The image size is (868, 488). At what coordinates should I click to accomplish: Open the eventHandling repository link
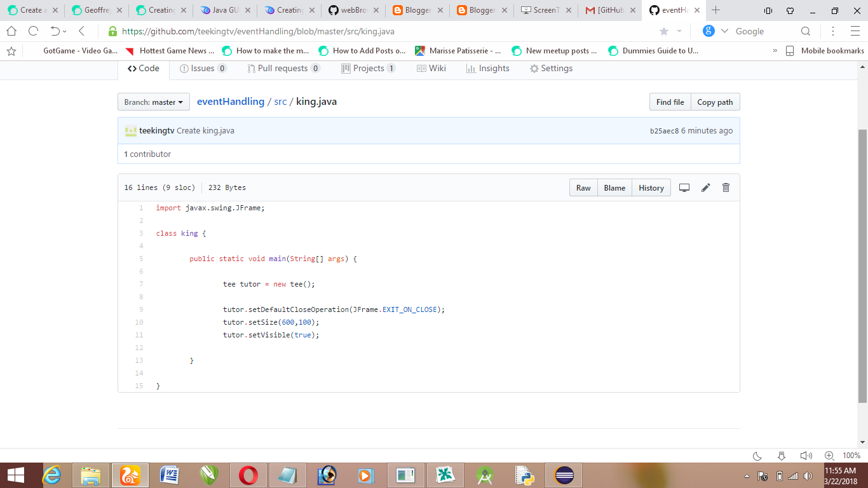point(231,102)
